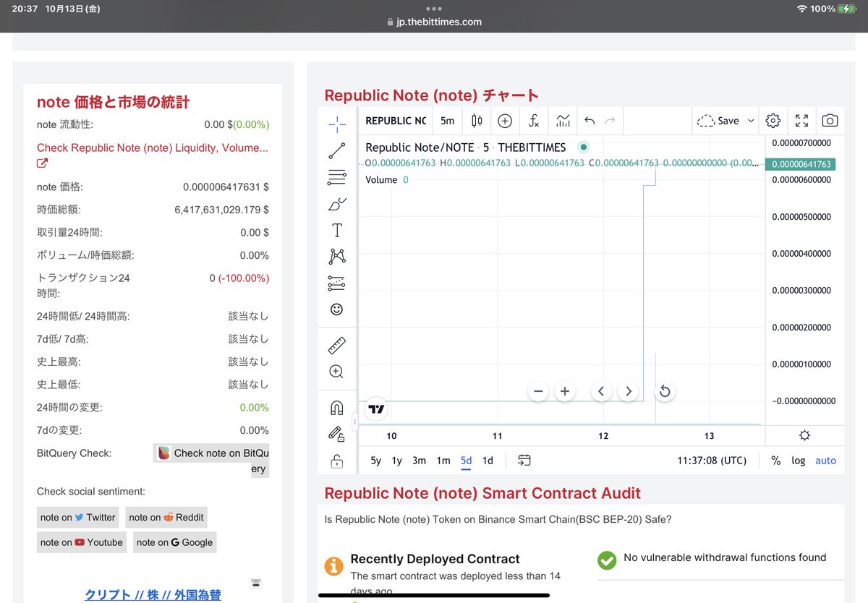The image size is (868, 603).
Task: Select the 5d date range
Action: coord(467,461)
